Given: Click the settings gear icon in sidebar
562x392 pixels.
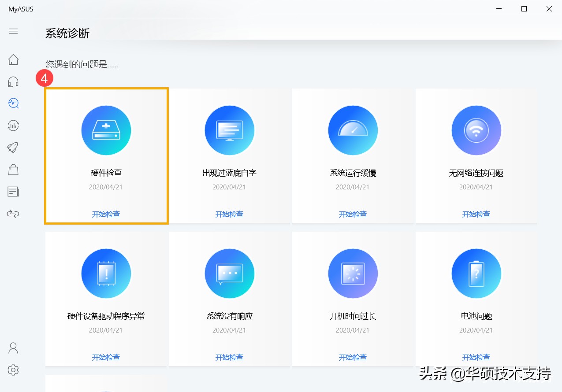Looking at the screenshot, I should (13, 370).
